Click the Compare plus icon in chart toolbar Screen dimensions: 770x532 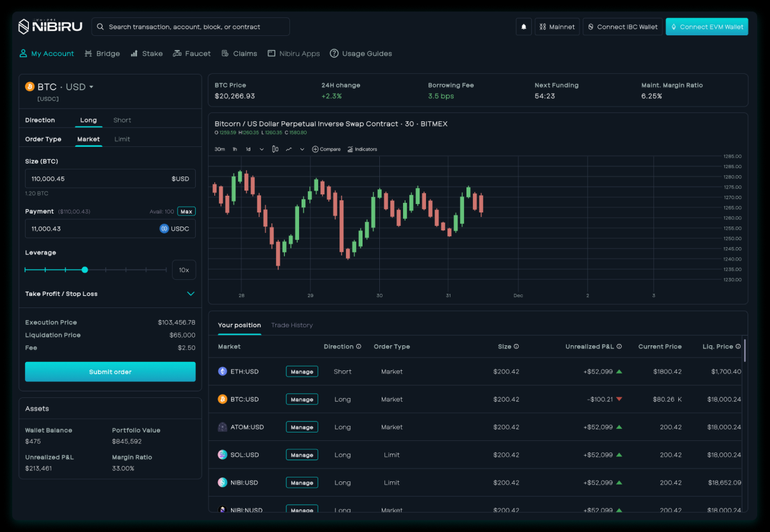pyautogui.click(x=315, y=149)
